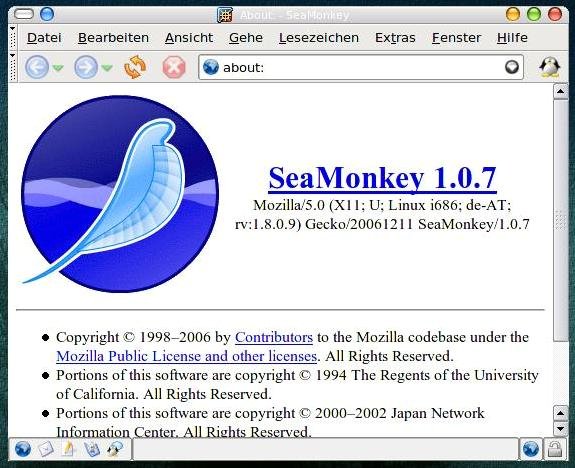Stop loading with the red X icon
Viewport: 575px width, 468px height.
(x=174, y=67)
